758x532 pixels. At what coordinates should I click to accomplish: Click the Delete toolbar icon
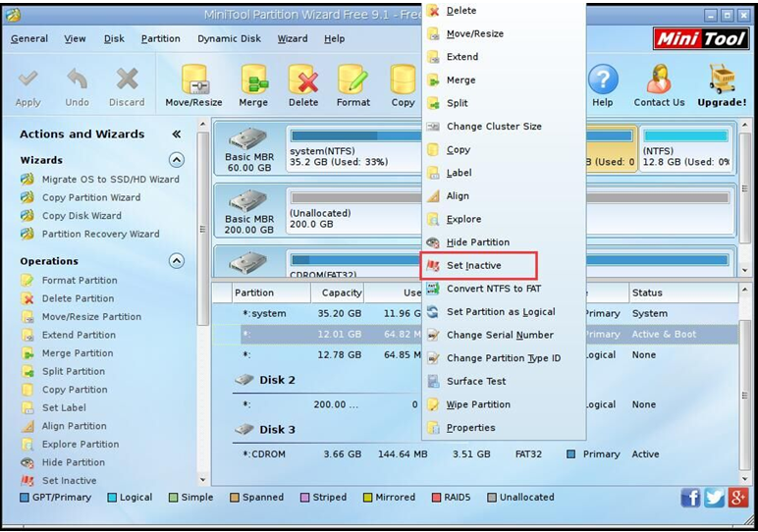303,79
